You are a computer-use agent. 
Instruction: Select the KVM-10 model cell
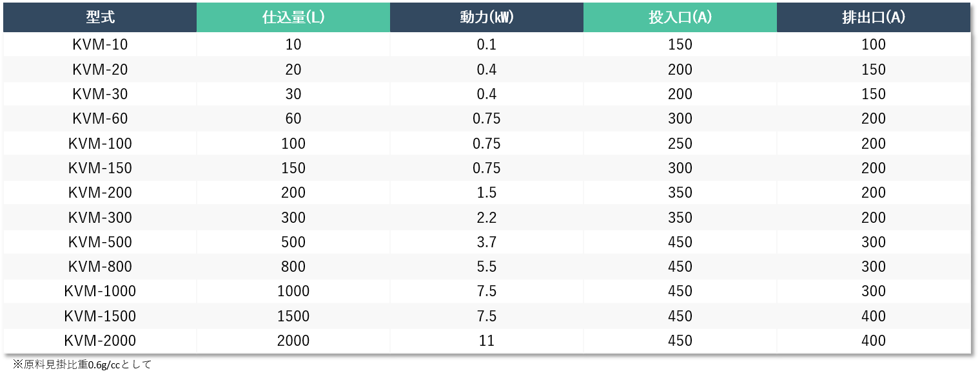(100, 44)
